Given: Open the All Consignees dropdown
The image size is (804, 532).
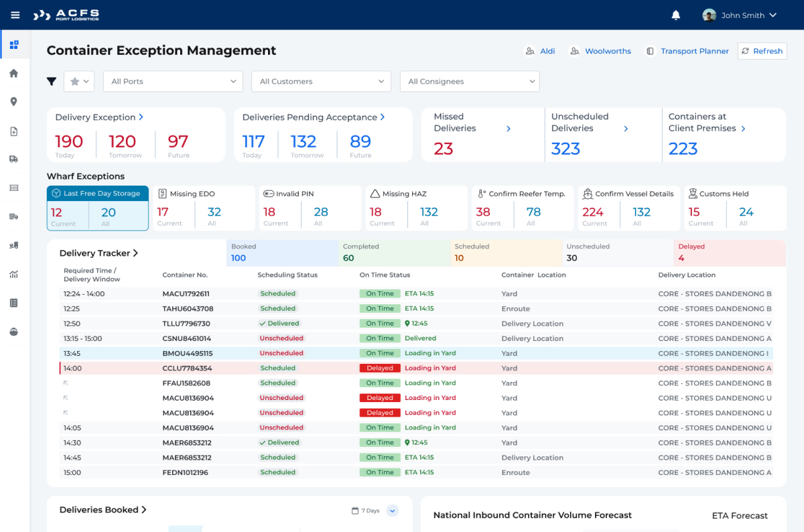Looking at the screenshot, I should pos(470,81).
